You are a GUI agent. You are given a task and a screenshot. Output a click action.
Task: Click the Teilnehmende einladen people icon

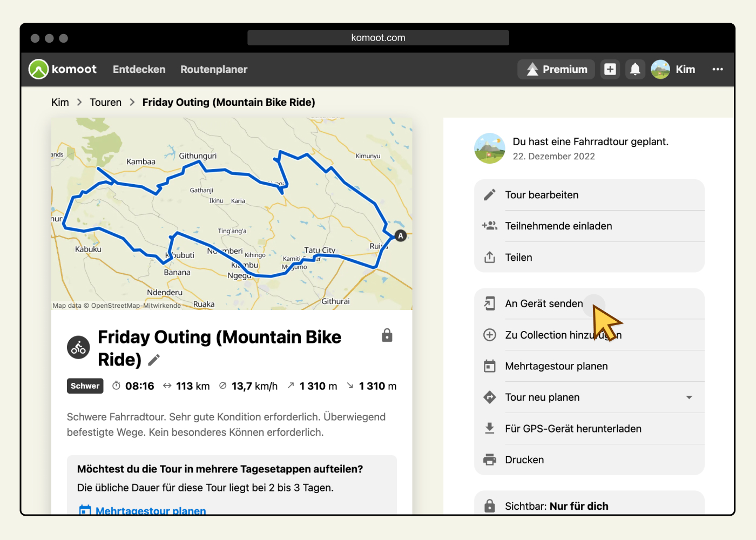point(489,226)
